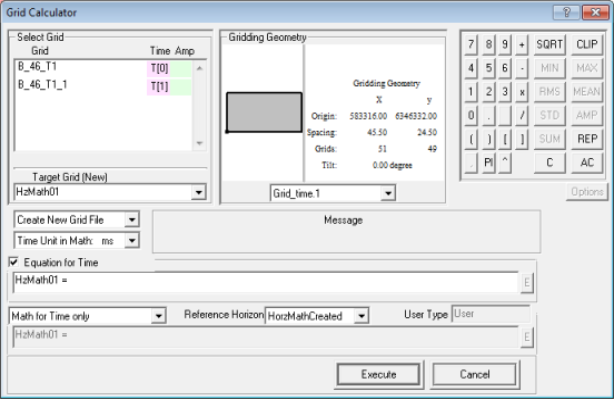Click the digit 4 calculator key

[x=471, y=68]
